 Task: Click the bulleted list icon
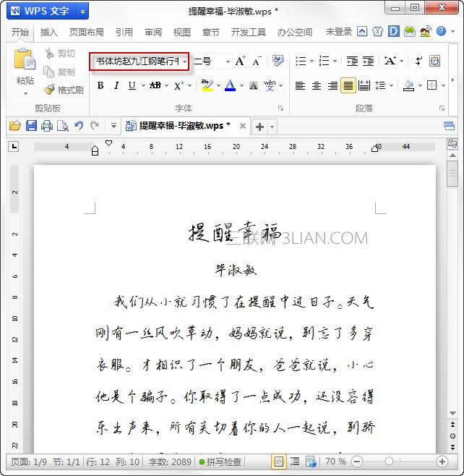pyautogui.click(x=301, y=61)
